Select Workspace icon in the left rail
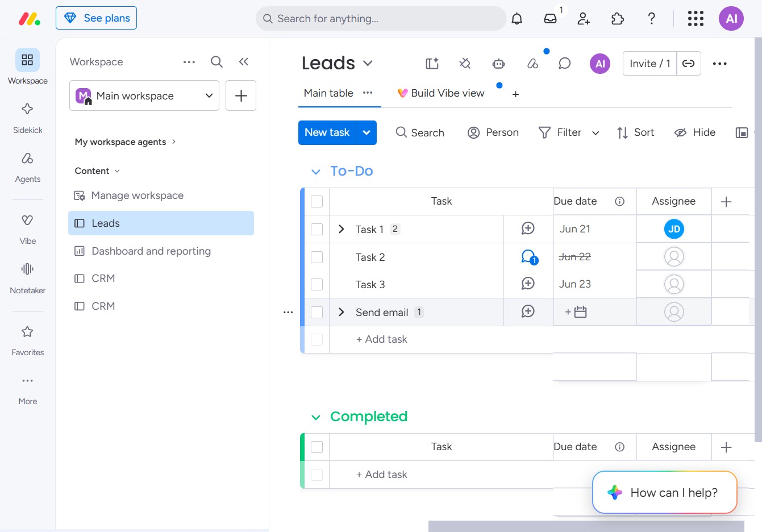This screenshot has height=532, width=762. 27,60
